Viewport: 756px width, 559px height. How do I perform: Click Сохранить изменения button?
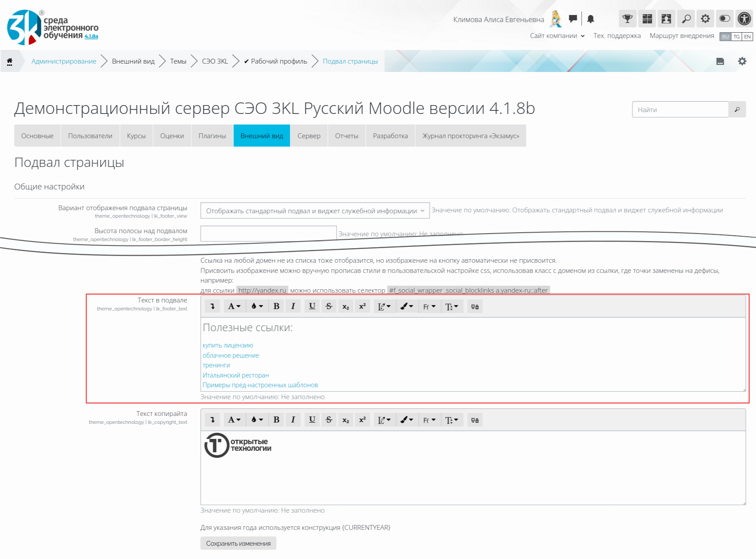click(x=238, y=543)
